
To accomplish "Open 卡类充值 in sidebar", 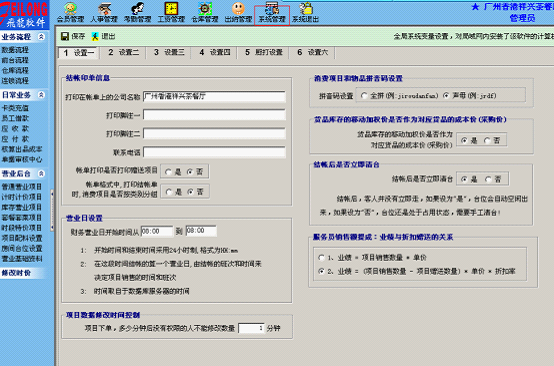I will point(15,108).
